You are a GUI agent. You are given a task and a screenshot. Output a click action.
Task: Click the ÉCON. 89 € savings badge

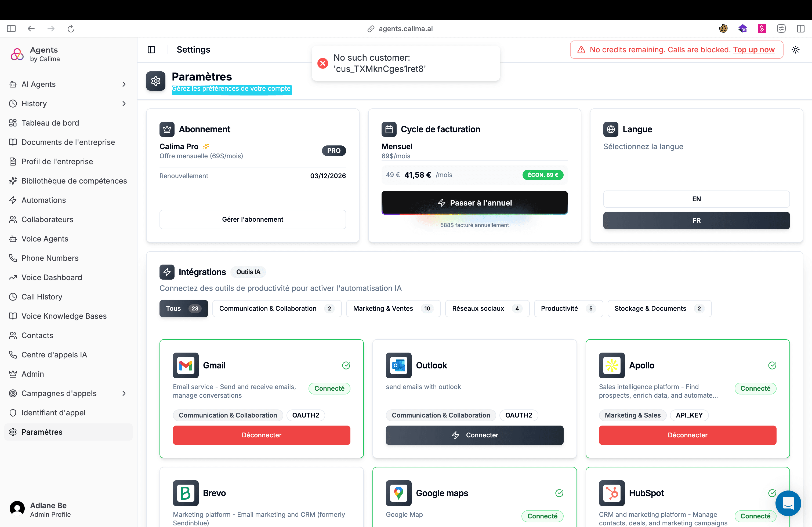tap(543, 175)
